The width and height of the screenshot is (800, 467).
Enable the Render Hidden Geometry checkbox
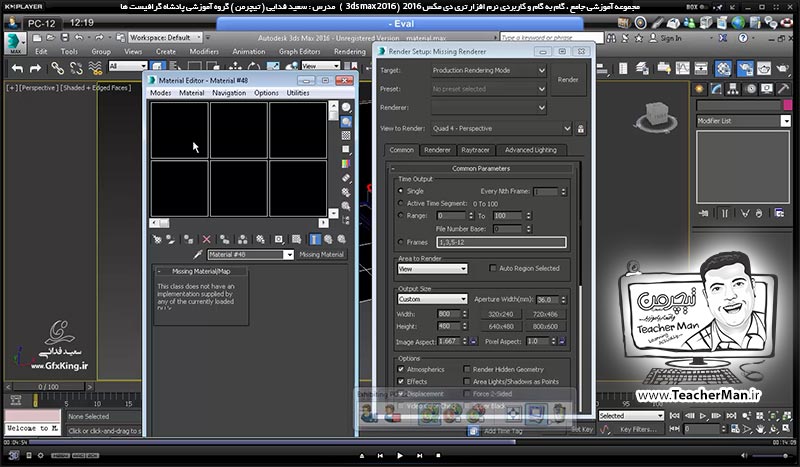point(467,369)
